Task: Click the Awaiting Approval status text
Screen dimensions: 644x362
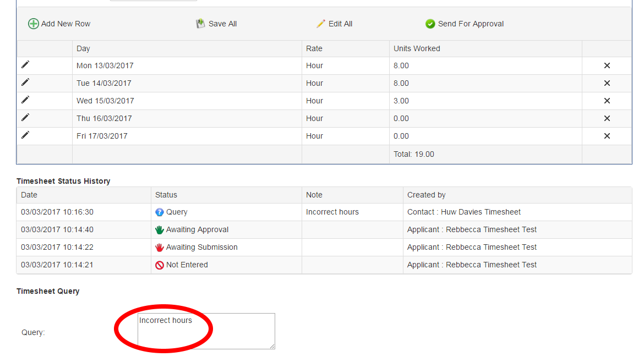Action: 197,230
